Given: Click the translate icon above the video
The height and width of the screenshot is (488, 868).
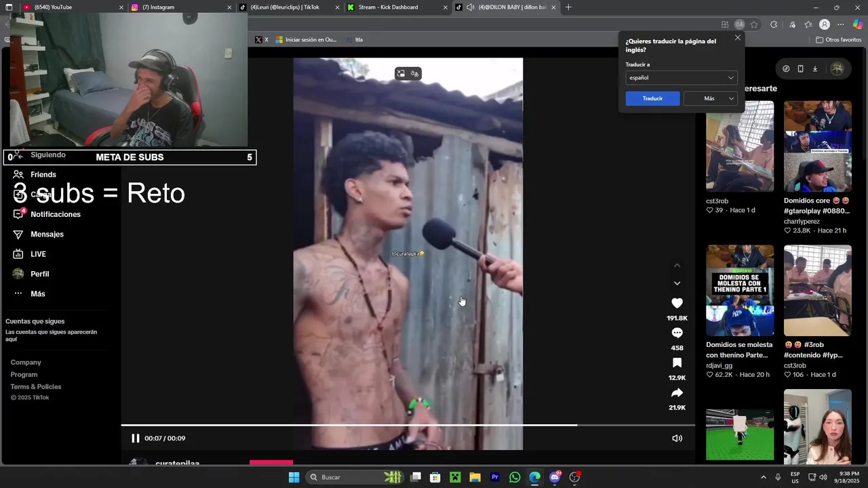Looking at the screenshot, I should click(414, 73).
